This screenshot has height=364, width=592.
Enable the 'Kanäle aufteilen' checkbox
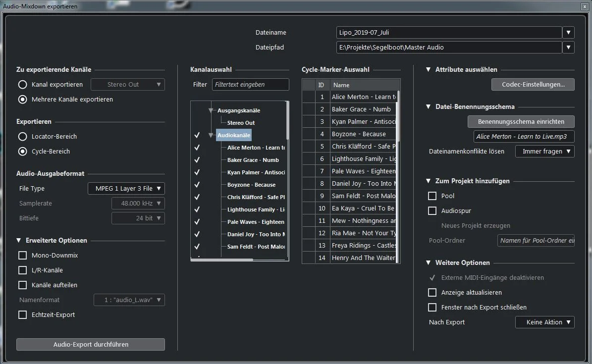(23, 285)
